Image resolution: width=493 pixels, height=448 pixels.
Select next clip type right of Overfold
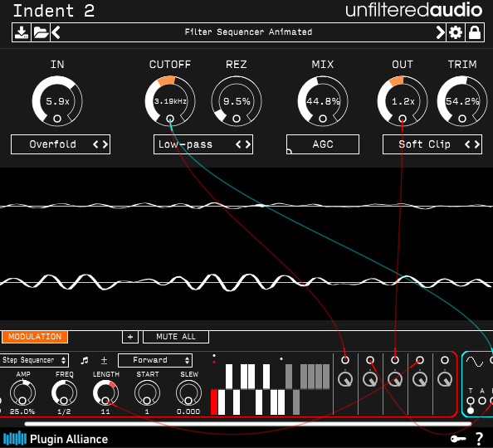click(x=105, y=144)
